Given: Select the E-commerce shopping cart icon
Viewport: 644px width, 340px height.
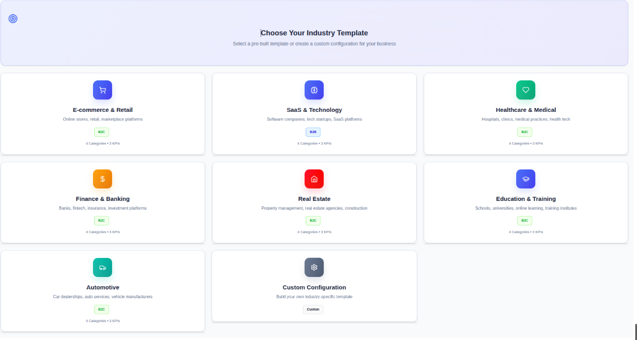Looking at the screenshot, I should click(x=103, y=90).
